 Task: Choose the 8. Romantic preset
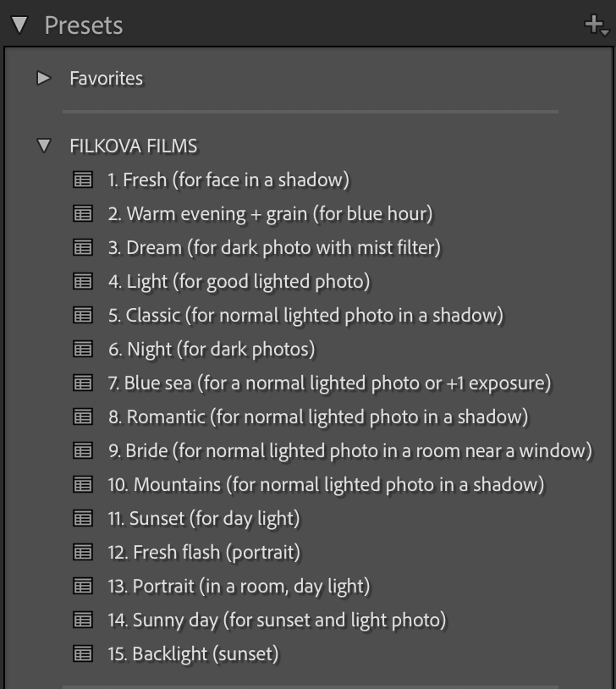(317, 416)
